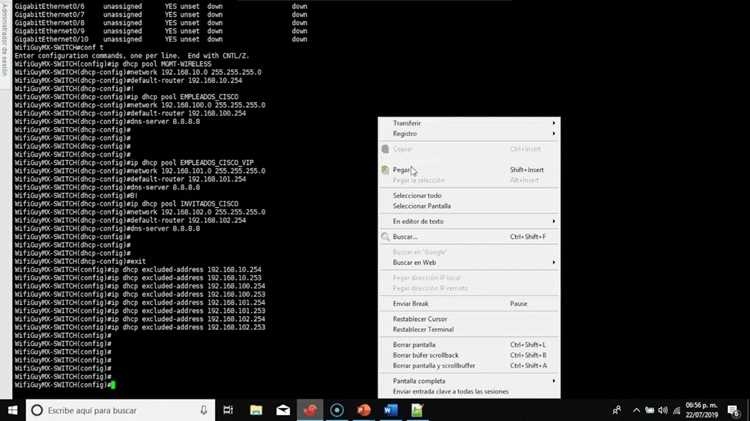Click the Pantalla completa submenu arrow
Viewport: 750px width, 421px height.
pyautogui.click(x=554, y=381)
